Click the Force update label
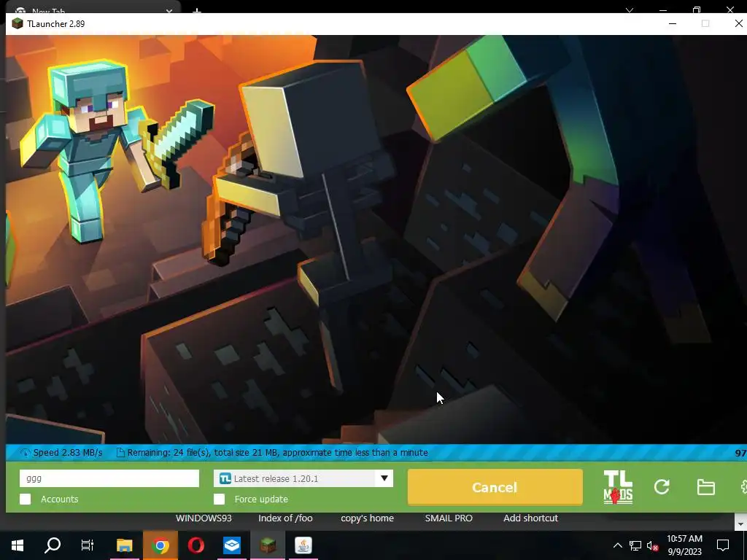Viewport: 747px width, 560px height. [x=261, y=499]
